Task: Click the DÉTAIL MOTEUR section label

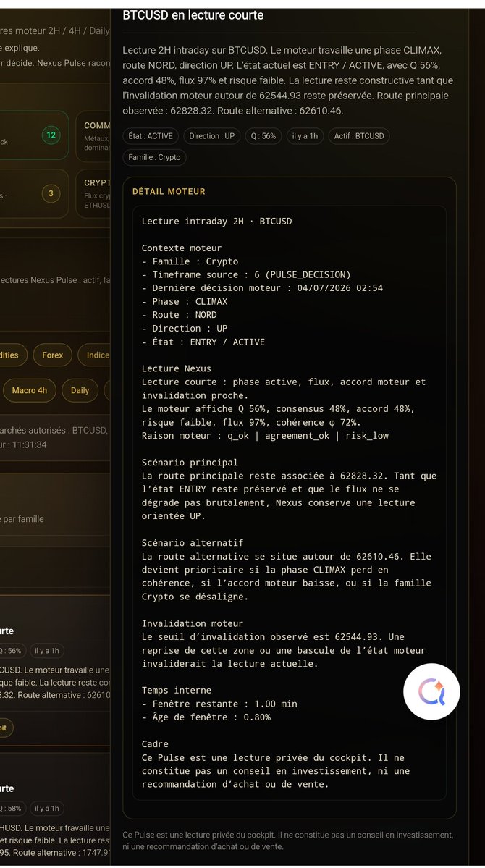Action: click(x=169, y=191)
